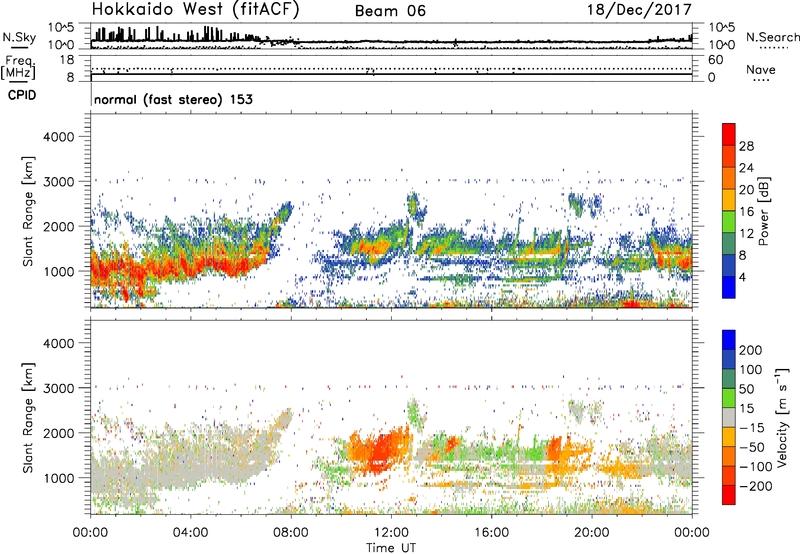The width and height of the screenshot is (800, 554).
Task: Click the "12:00" time tick label
Action: (391, 533)
